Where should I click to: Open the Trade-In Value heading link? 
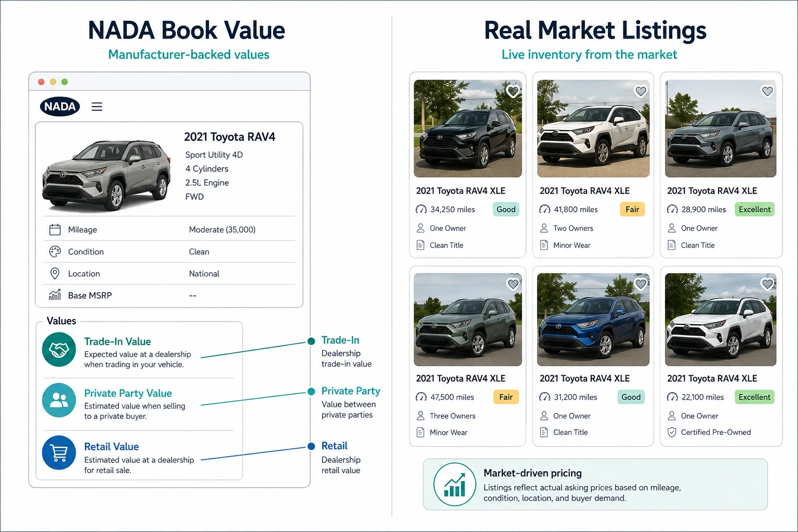click(117, 341)
